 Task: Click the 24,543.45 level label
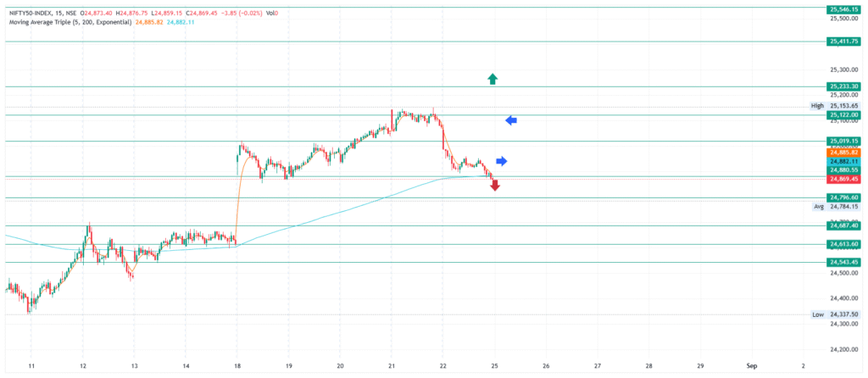coord(844,262)
